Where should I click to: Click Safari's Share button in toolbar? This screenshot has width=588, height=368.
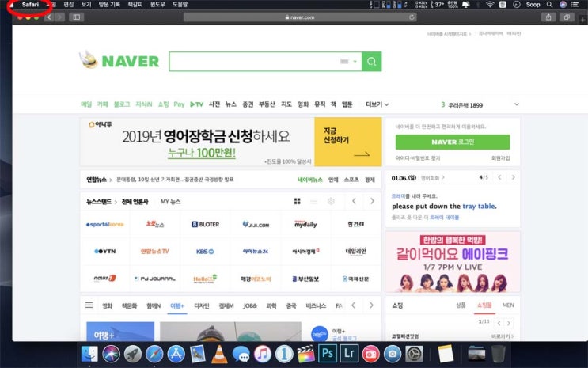coord(548,17)
